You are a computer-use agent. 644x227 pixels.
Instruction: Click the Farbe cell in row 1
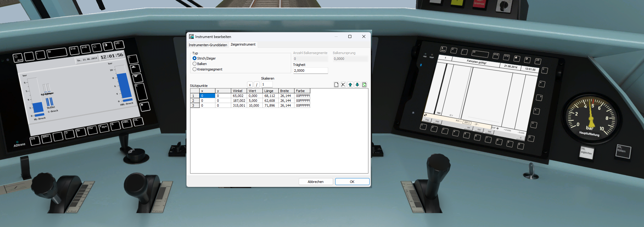point(302,96)
